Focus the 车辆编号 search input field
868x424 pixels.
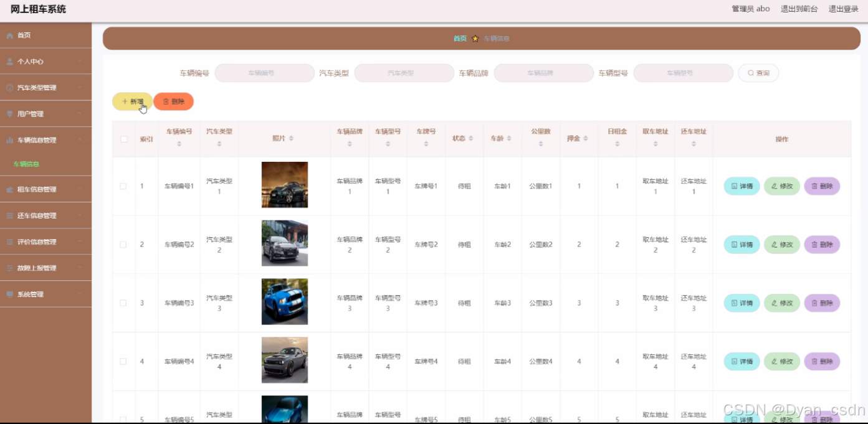click(265, 73)
